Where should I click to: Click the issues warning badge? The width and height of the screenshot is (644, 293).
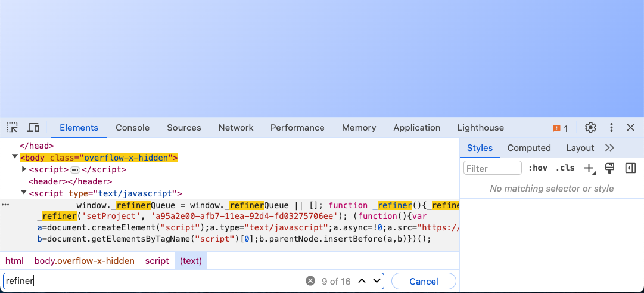(x=560, y=128)
